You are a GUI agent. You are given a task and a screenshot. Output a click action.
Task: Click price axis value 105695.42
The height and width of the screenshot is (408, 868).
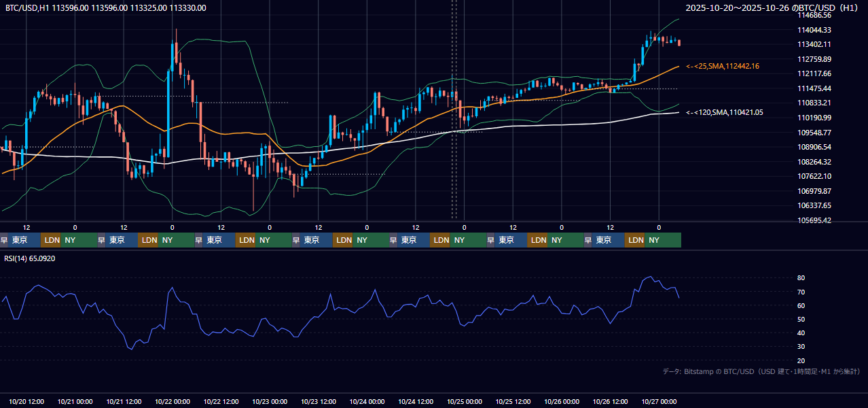pos(814,220)
